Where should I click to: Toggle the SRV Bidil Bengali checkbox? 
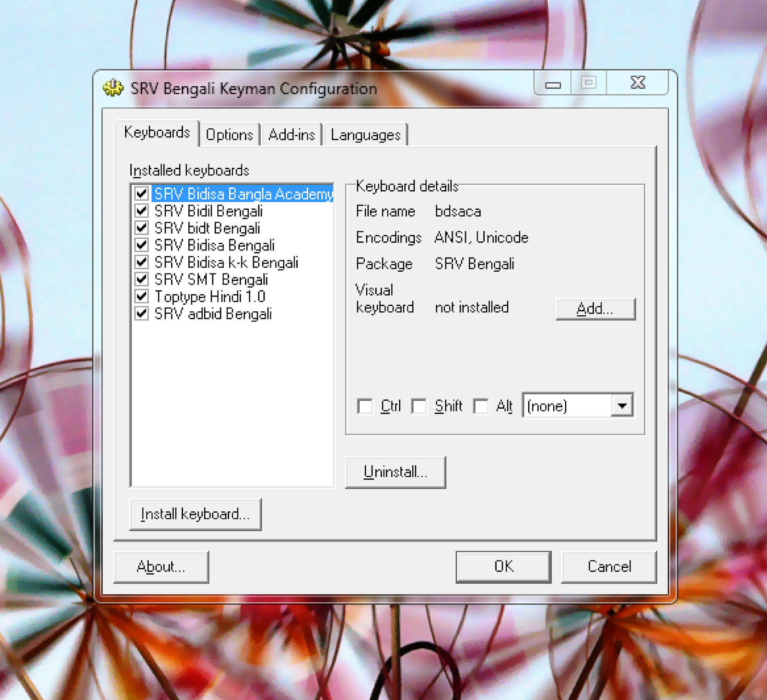141,211
